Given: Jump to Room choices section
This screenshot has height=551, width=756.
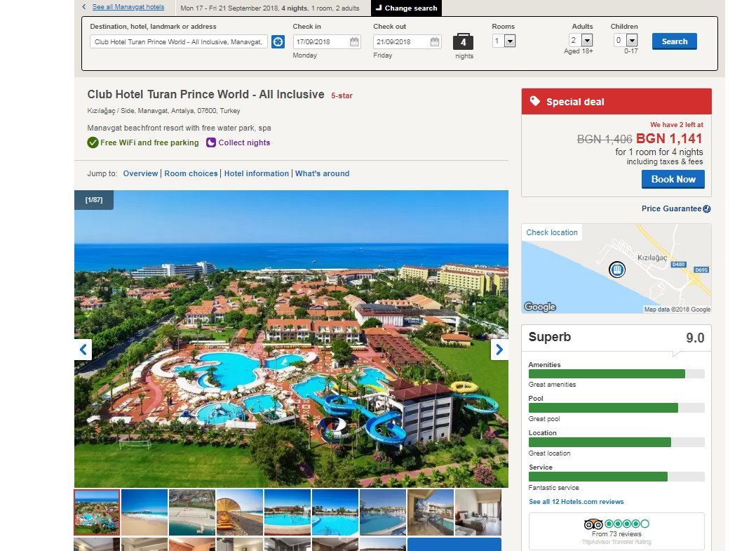Looking at the screenshot, I should [x=191, y=173].
